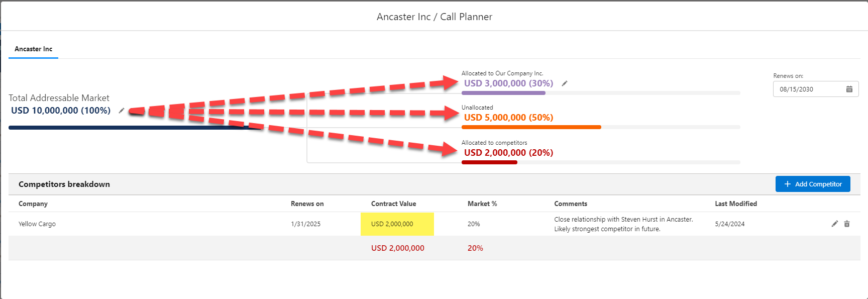The image size is (868, 299).
Task: Click the Yellow Cargo company name
Action: (x=37, y=224)
